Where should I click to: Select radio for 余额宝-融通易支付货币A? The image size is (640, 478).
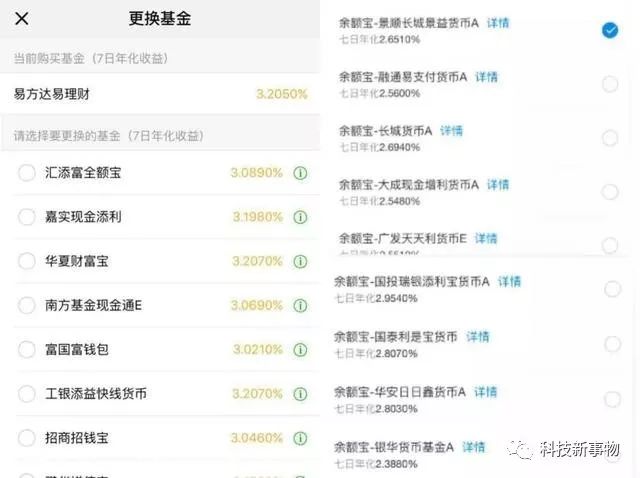pos(610,84)
